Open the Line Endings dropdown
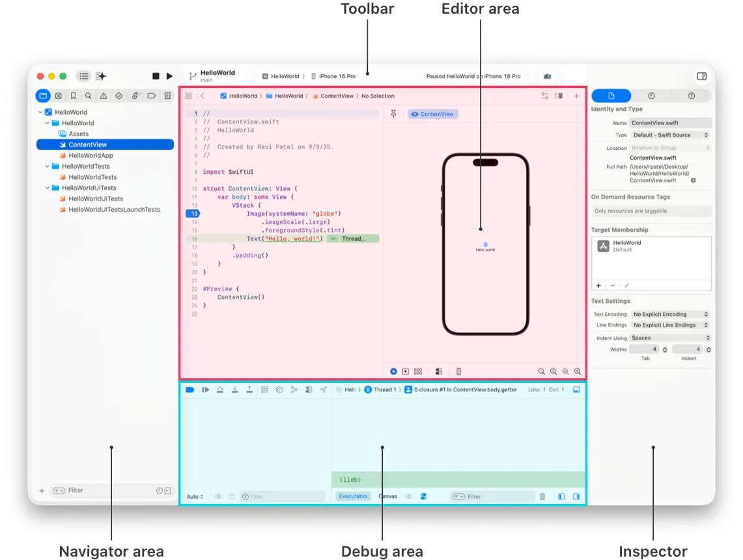 tap(671, 325)
